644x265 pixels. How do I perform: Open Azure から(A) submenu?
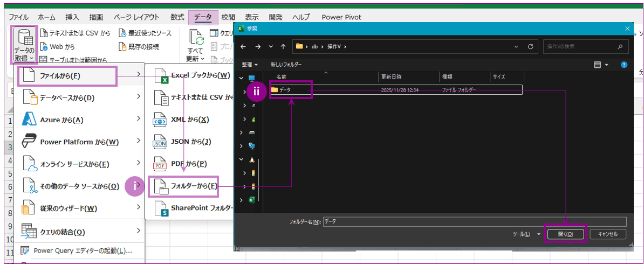pyautogui.click(x=80, y=120)
